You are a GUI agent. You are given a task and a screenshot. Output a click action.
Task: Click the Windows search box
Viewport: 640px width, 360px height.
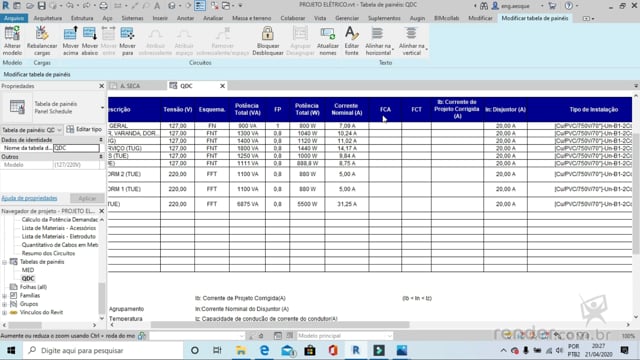(x=103, y=350)
